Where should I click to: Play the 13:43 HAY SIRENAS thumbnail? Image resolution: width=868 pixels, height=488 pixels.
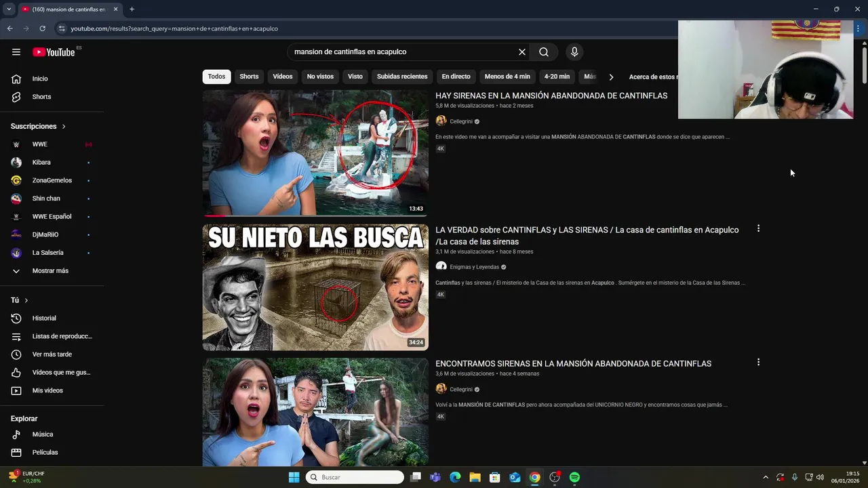315,153
